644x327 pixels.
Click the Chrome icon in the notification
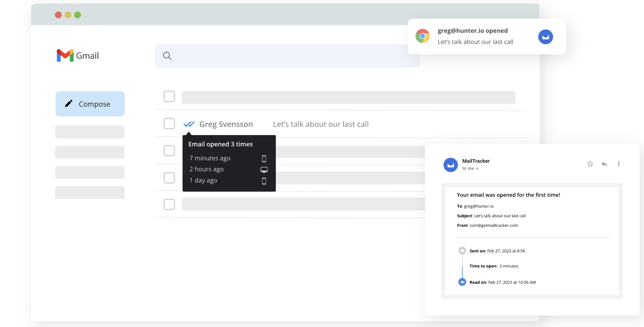(422, 36)
